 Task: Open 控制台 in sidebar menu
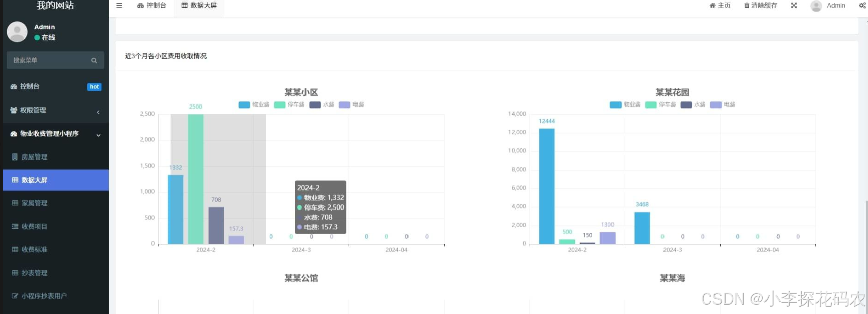coord(56,87)
